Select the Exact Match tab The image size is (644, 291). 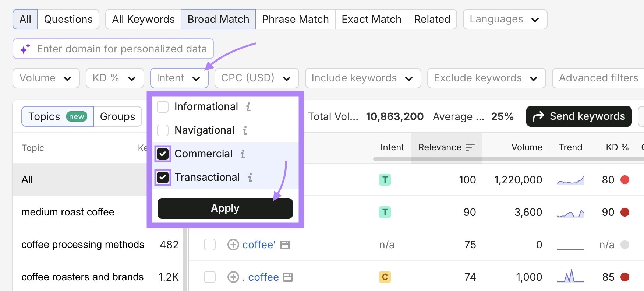[372, 19]
